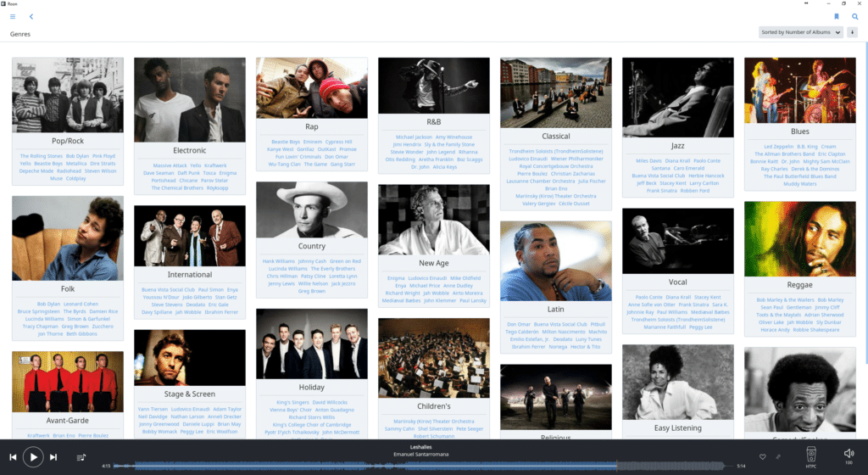868x475 pixels.
Task: Open the Avant-Garde genre image
Action: point(68,382)
